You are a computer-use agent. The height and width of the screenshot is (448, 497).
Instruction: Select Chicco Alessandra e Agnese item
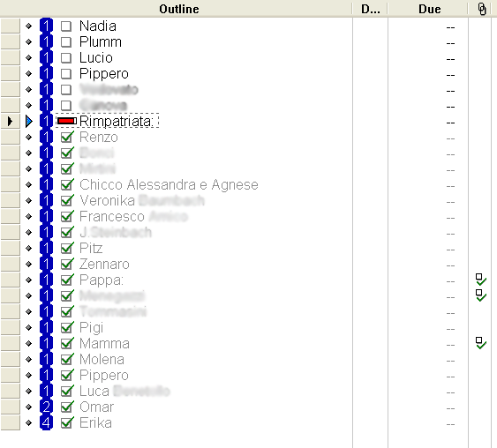[169, 184]
